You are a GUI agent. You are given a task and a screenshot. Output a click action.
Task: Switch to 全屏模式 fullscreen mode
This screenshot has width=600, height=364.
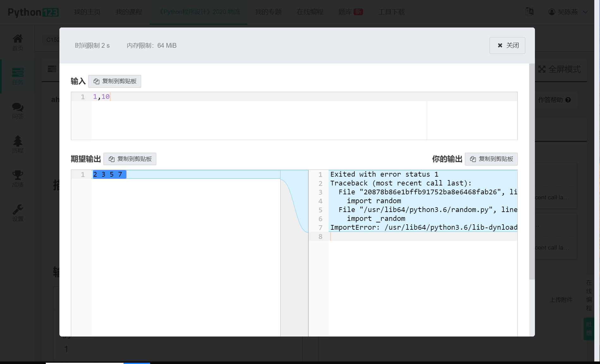[x=560, y=69]
